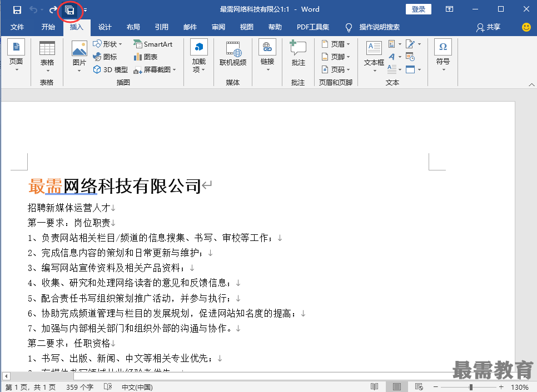Switch to the 开始 tab

tap(48, 27)
